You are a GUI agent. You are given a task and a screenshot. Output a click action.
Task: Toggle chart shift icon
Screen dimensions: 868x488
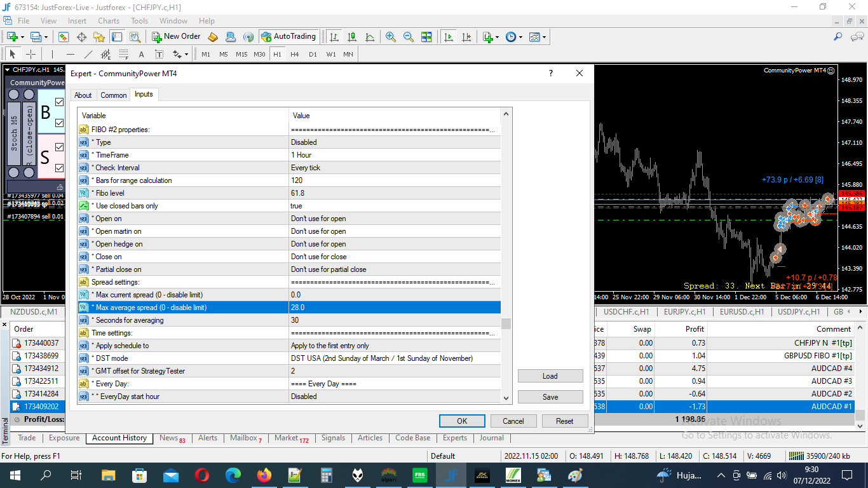(x=466, y=37)
